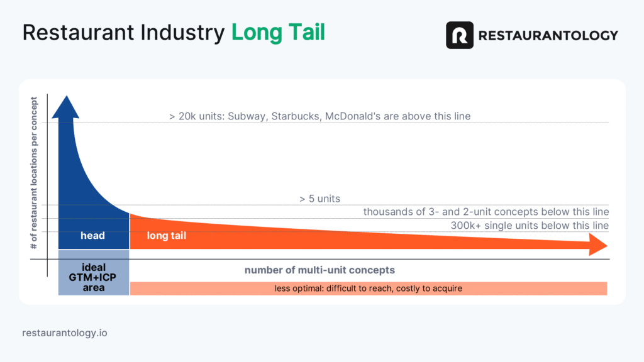
Task: Select the orange long tail label
Action: point(166,236)
